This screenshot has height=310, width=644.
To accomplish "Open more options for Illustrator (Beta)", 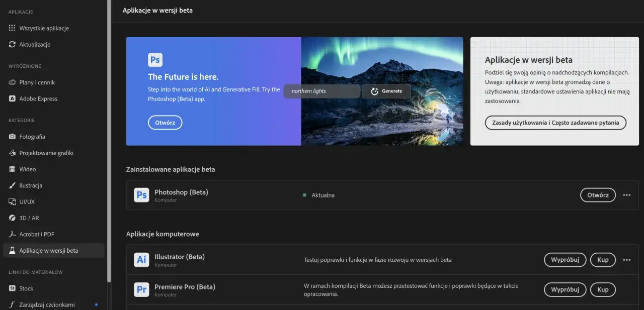I will point(626,260).
